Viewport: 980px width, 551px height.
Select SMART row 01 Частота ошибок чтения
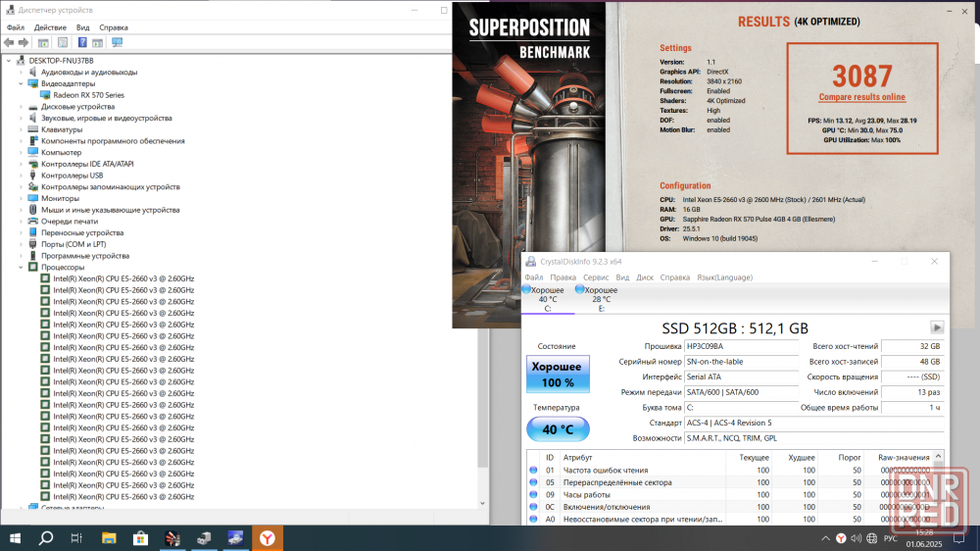(729, 471)
